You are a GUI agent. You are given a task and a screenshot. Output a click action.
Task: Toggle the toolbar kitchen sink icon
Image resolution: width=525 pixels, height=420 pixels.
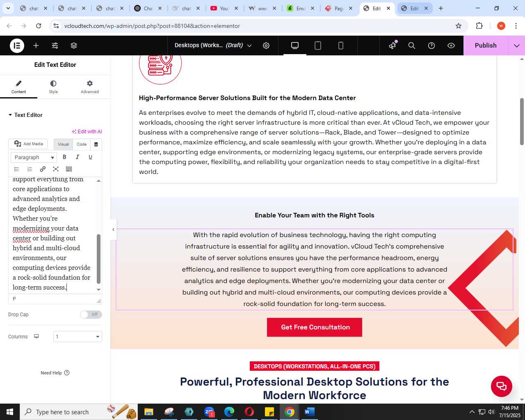tap(69, 169)
